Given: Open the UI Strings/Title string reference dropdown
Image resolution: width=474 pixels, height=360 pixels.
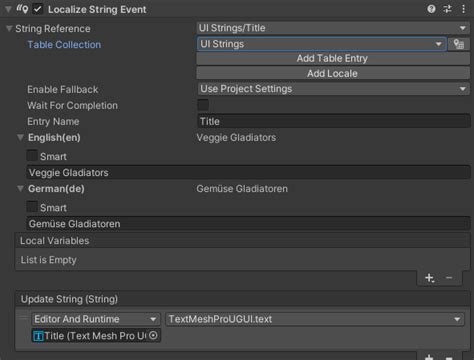Looking at the screenshot, I should pos(333,28).
